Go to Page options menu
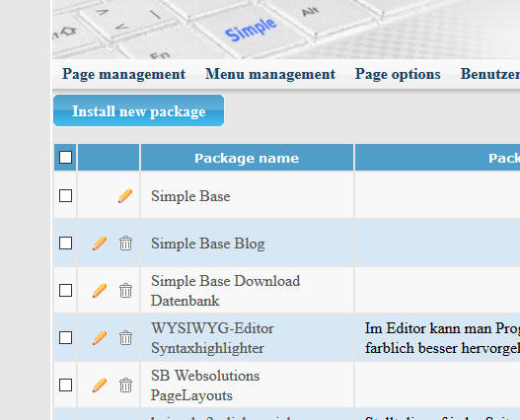This screenshot has height=420, width=520. [398, 74]
